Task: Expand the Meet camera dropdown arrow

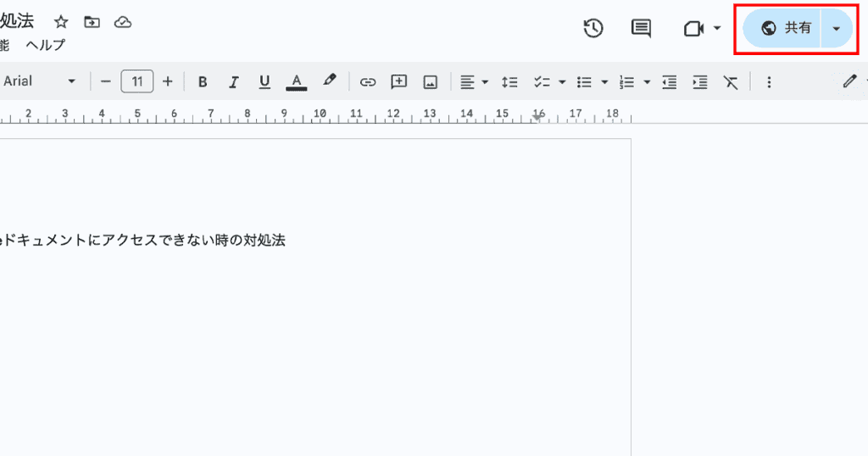Action: (x=717, y=28)
